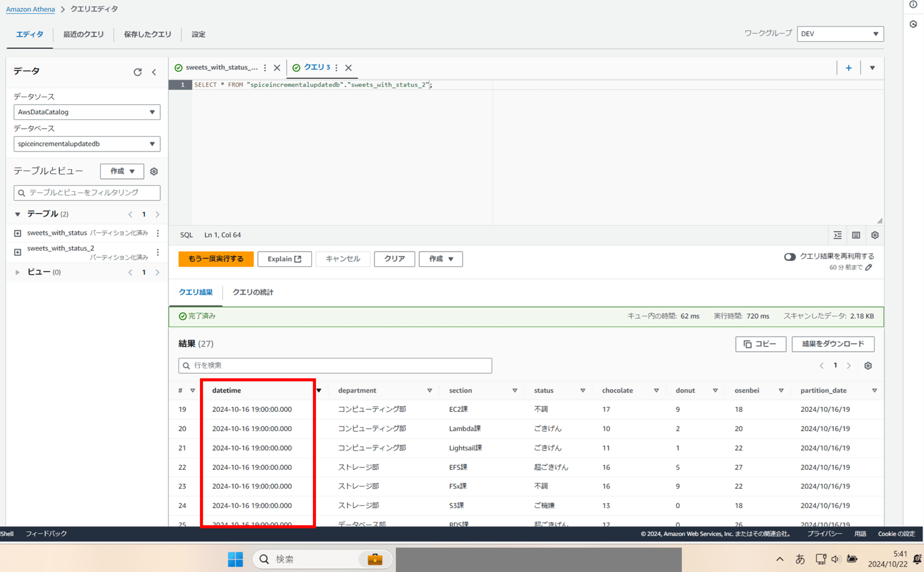This screenshot has height=572, width=924.
Task: Collapse the data side panel
Action: [154, 72]
